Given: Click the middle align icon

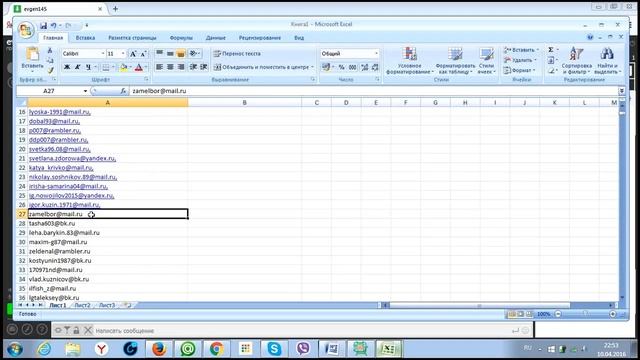Looking at the screenshot, I should 170,53.
